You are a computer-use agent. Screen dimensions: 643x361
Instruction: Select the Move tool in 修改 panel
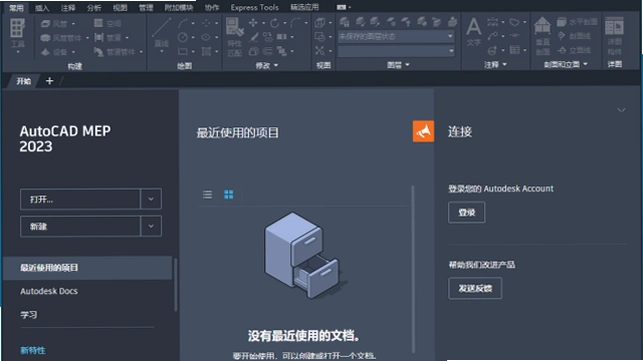pos(253,23)
